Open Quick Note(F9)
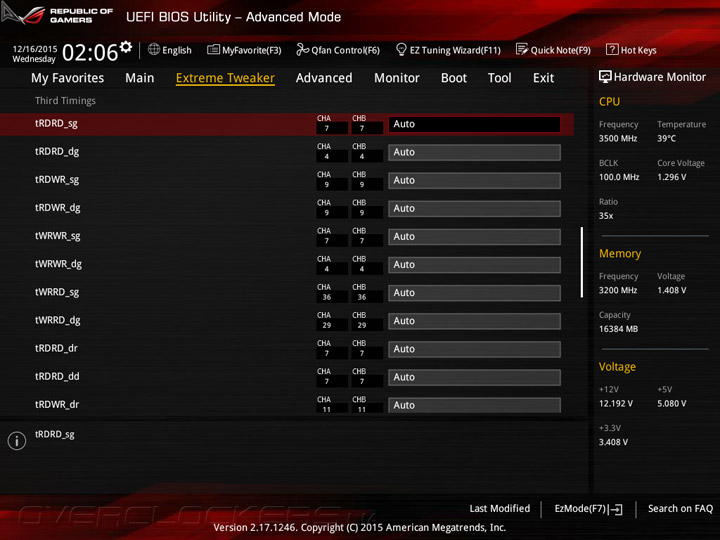 (561, 51)
